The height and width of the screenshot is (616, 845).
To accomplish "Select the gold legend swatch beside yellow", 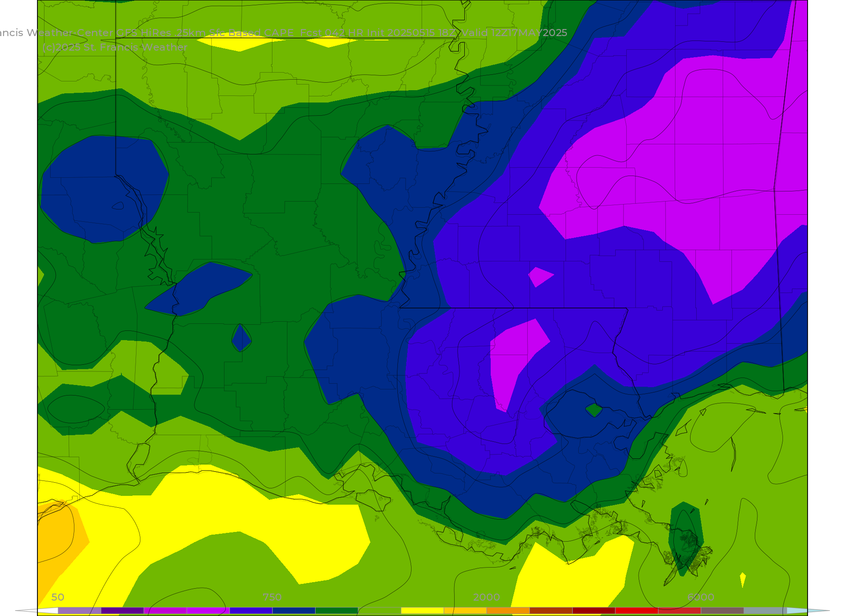I will point(465,611).
